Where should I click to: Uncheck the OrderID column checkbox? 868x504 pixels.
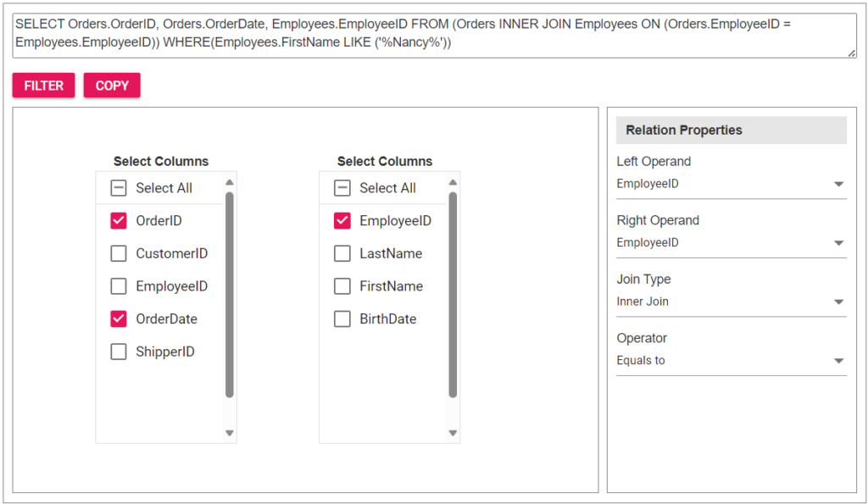(119, 221)
